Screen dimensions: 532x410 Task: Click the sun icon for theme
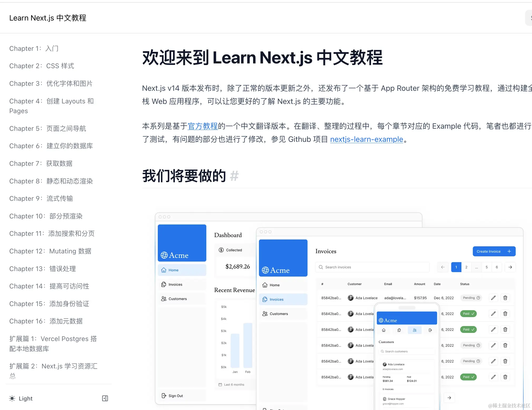click(12, 398)
